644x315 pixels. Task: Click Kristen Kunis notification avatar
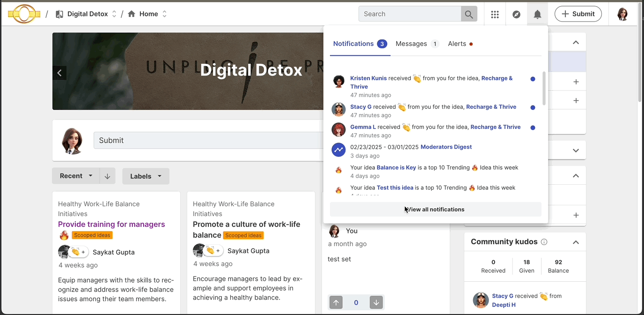coord(339,82)
